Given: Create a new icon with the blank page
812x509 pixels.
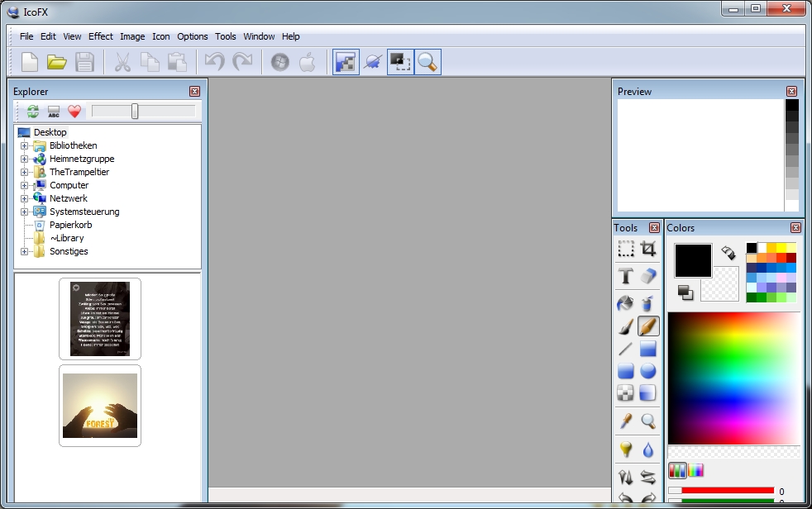Looking at the screenshot, I should coord(30,62).
